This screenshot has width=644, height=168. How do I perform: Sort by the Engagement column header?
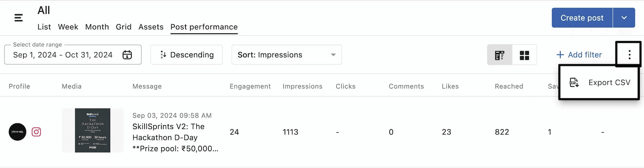click(250, 86)
